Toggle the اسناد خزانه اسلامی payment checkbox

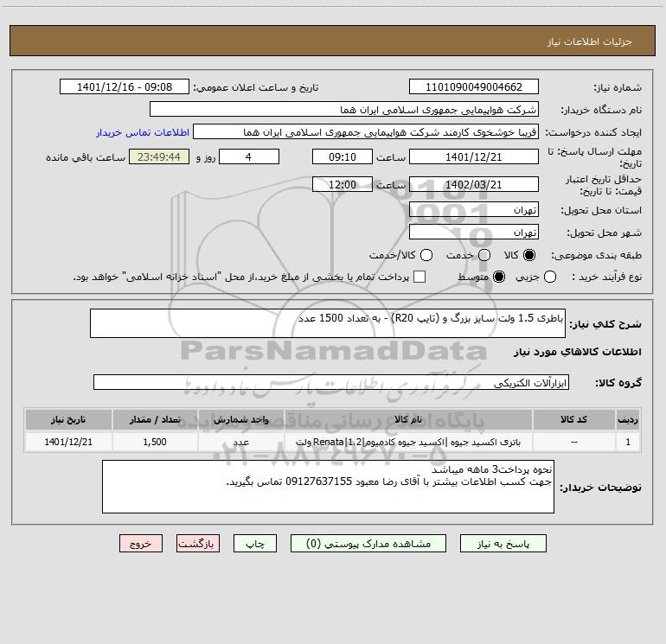coord(419,277)
